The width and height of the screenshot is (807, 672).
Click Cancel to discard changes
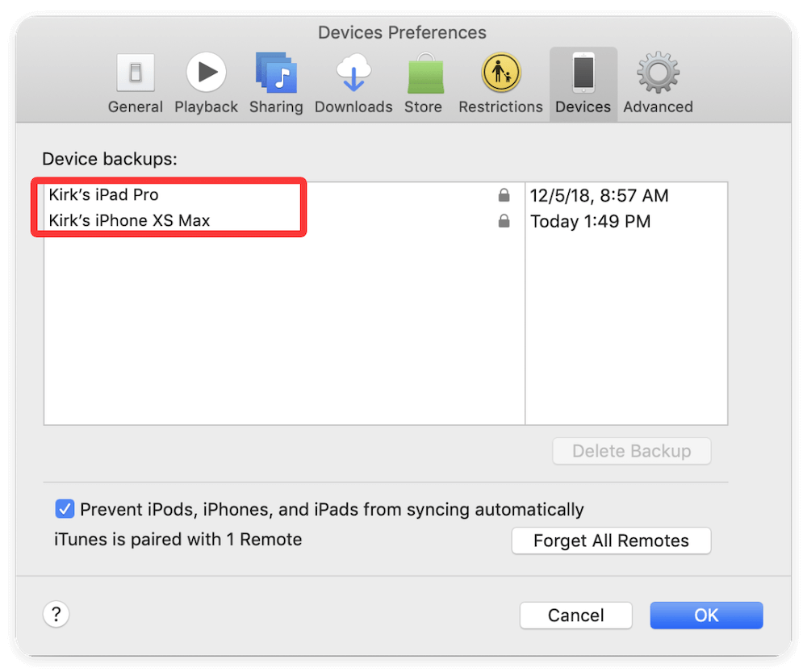tap(575, 615)
